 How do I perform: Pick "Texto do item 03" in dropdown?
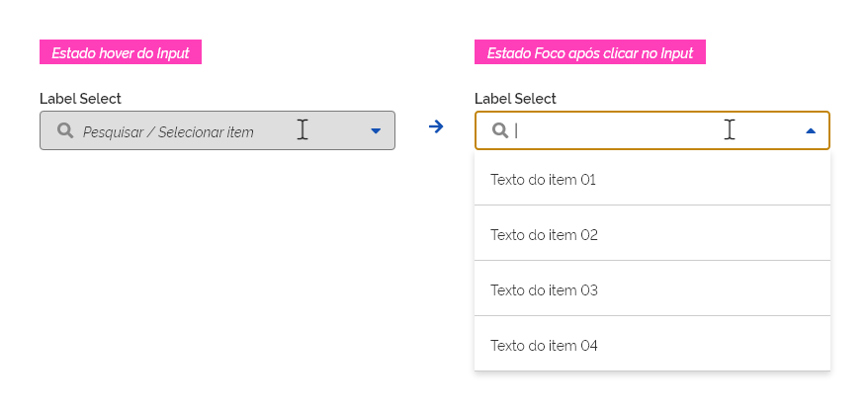coord(543,290)
